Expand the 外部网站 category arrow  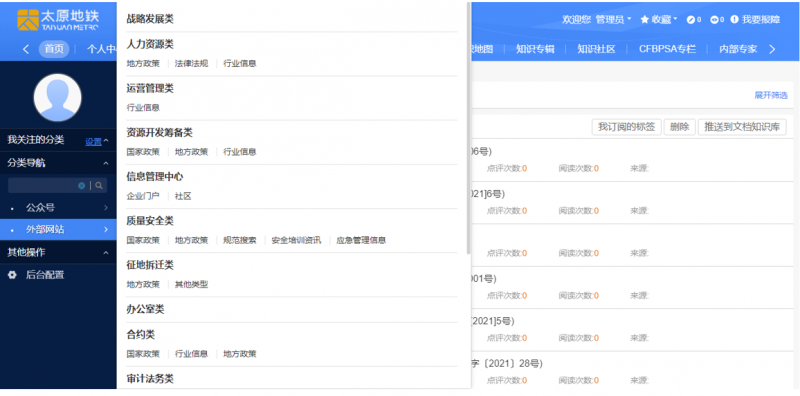pyautogui.click(x=106, y=230)
